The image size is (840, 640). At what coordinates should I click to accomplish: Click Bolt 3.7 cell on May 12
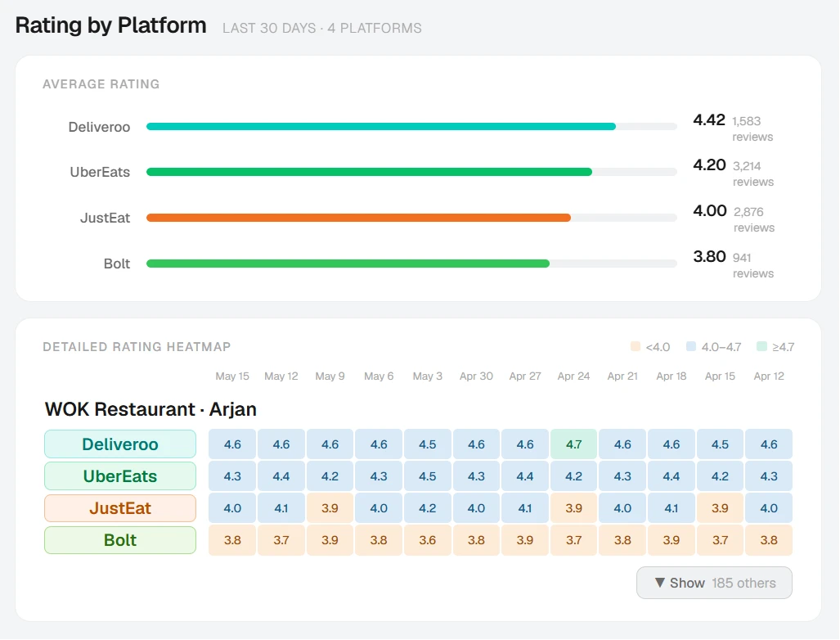coord(281,540)
